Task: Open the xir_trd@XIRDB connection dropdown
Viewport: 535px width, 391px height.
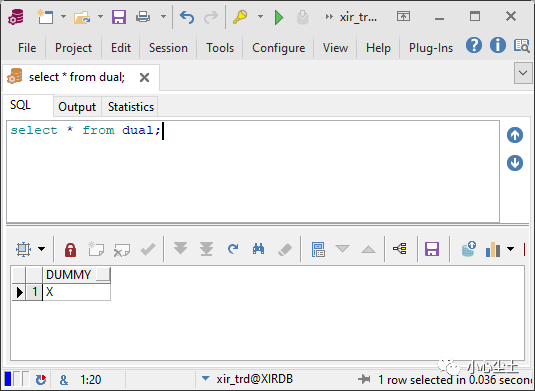Action: point(205,378)
